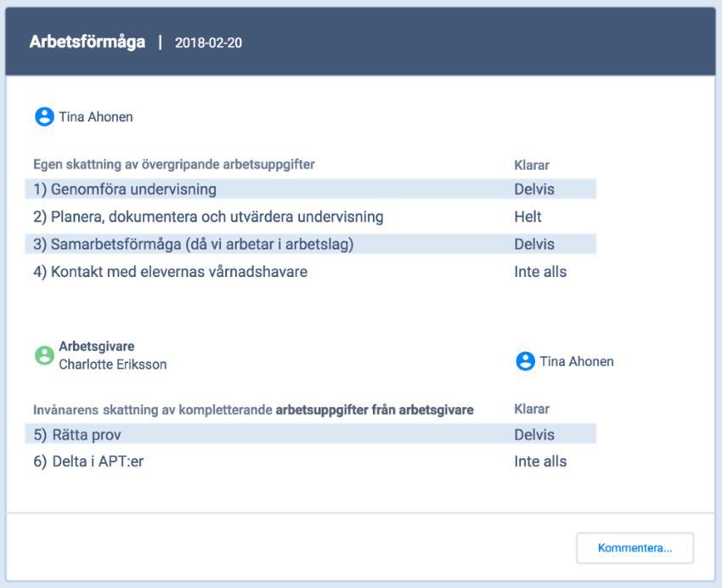This screenshot has height=588, width=722.
Task: Select the name Tina Ahonen at the top
Action: (96, 117)
